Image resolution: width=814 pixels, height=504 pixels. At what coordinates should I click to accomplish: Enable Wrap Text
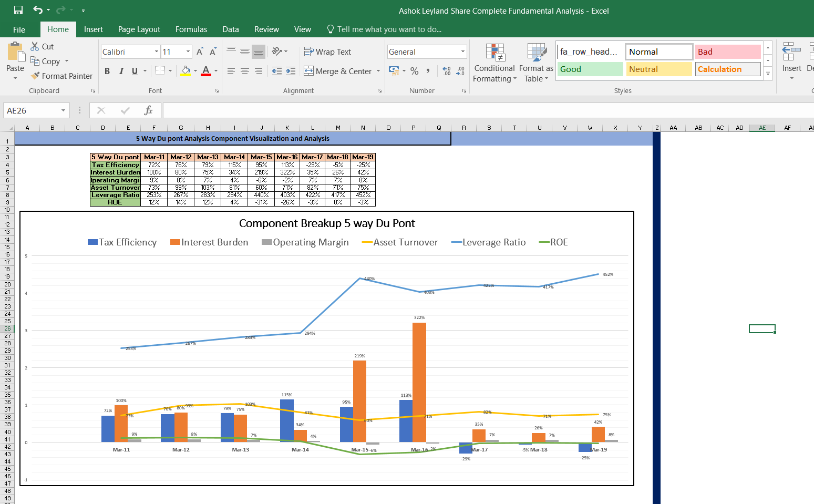coord(327,52)
